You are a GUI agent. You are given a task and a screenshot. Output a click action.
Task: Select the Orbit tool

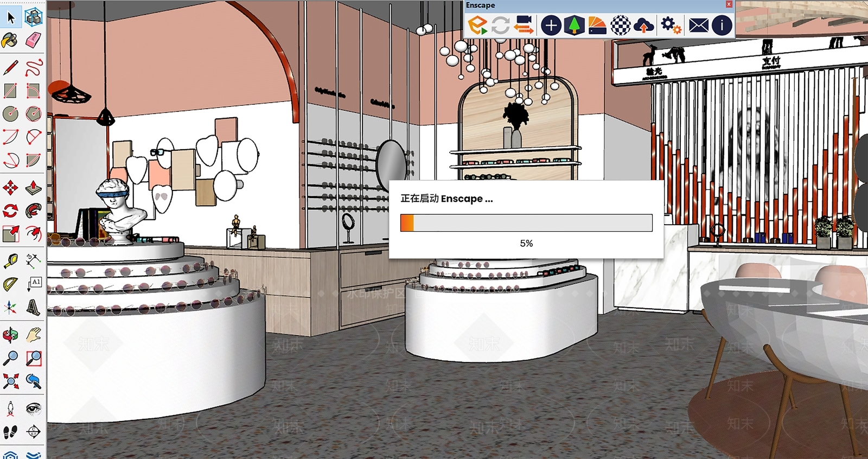pyautogui.click(x=10, y=335)
